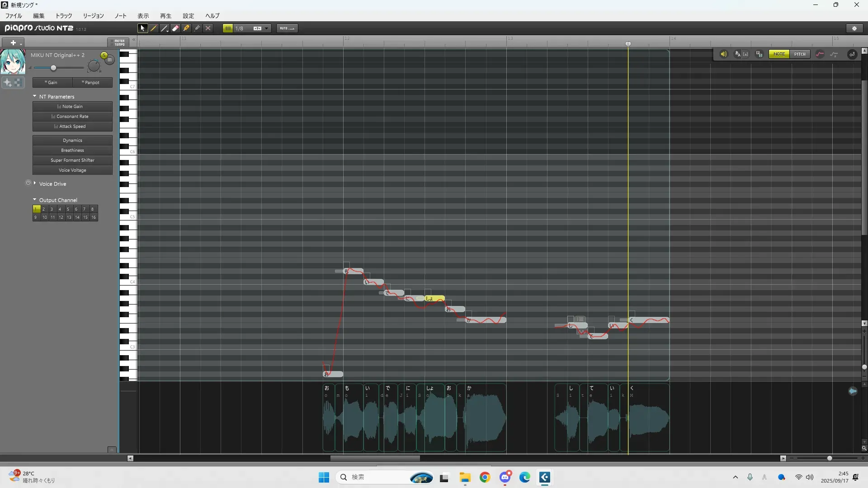
Task: Open the ノート menu
Action: 121,16
